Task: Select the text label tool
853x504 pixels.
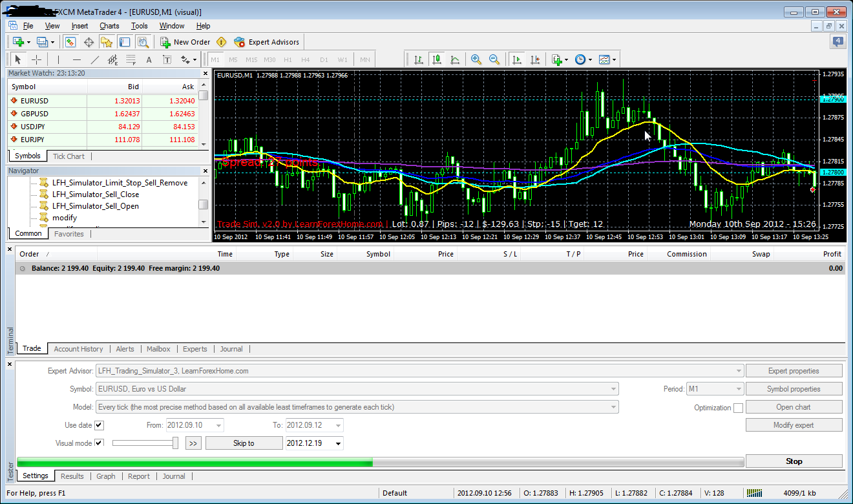Action: click(x=167, y=59)
